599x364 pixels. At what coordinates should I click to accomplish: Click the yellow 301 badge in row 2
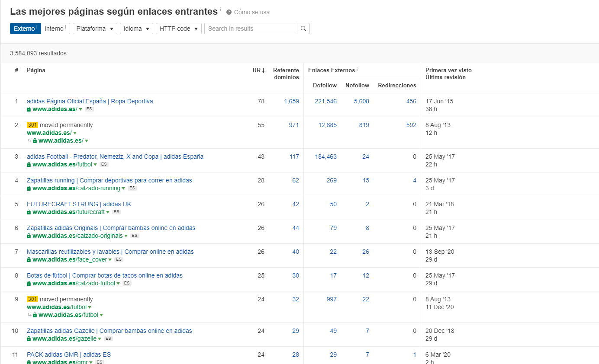[32, 125]
